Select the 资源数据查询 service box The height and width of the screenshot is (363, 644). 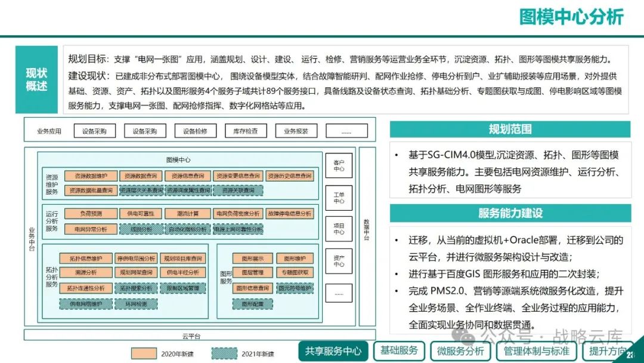point(141,176)
